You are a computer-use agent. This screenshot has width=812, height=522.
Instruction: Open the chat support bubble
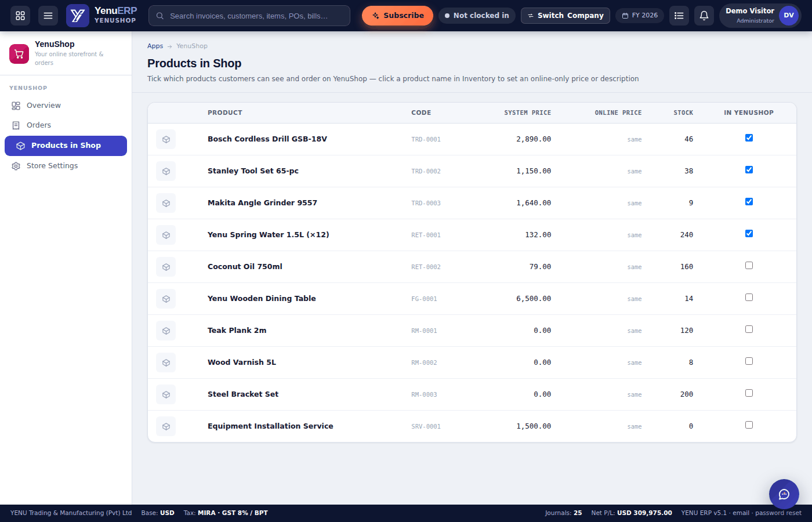(x=784, y=494)
